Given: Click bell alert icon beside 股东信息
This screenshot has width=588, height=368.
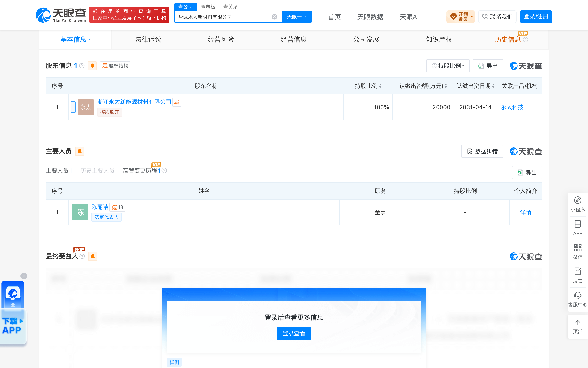Looking at the screenshot, I should 92,66.
